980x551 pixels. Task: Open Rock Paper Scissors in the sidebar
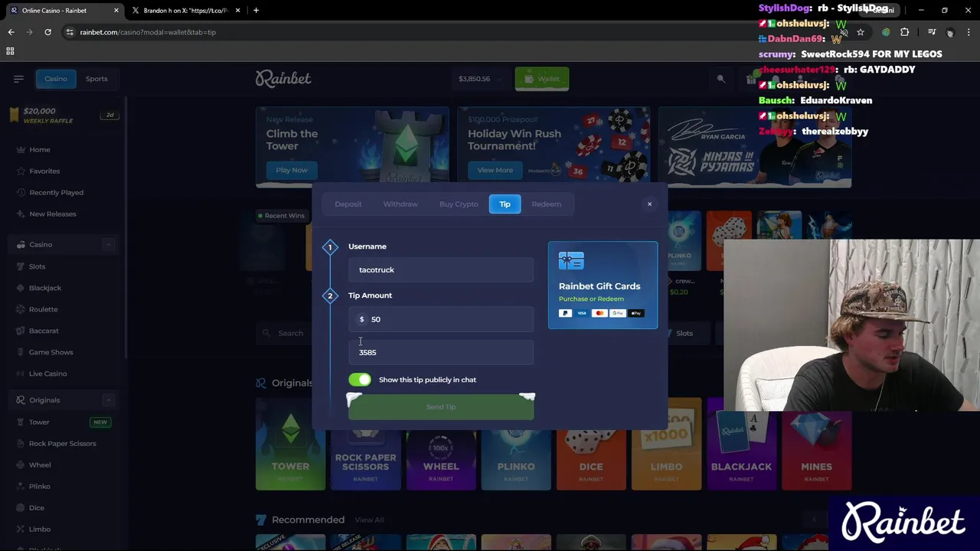[x=62, y=444]
